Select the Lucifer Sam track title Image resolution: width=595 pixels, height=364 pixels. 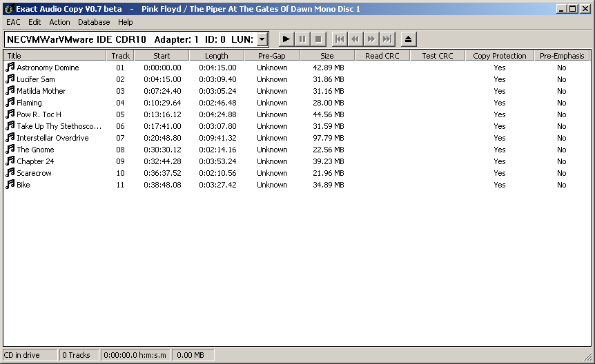[36, 79]
